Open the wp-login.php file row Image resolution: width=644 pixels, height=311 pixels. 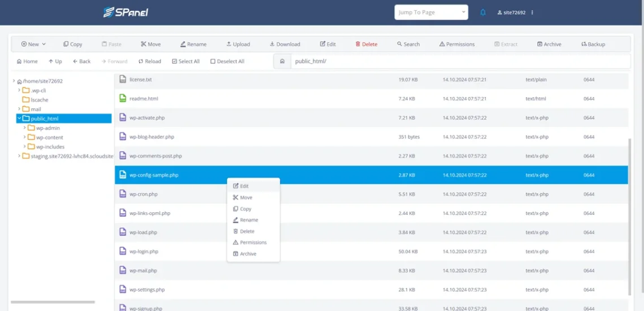click(x=143, y=252)
